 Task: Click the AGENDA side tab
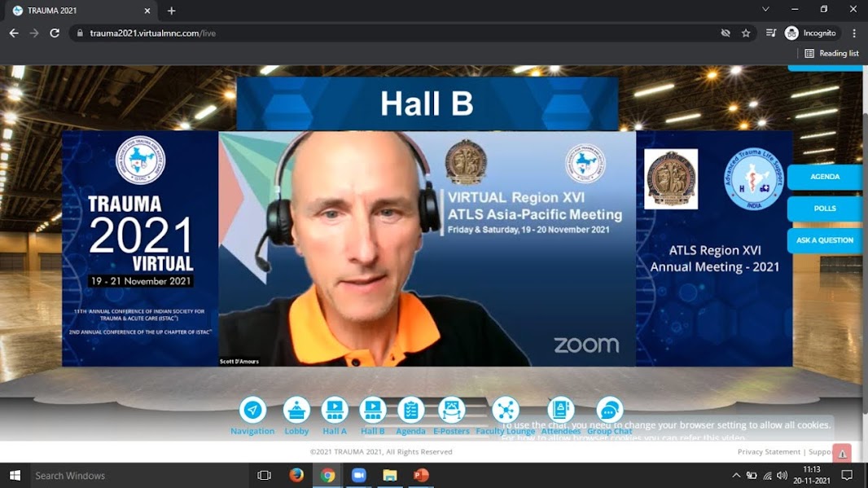tap(825, 177)
